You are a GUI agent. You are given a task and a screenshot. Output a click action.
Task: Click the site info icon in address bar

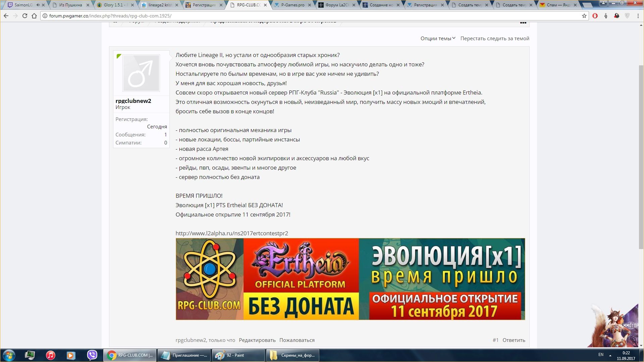45,16
